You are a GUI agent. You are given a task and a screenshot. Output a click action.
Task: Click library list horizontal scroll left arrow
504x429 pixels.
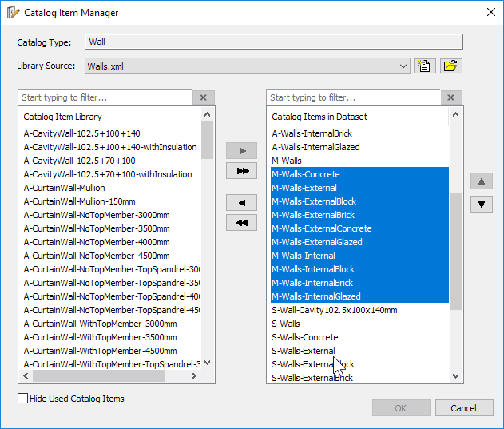pyautogui.click(x=26, y=375)
